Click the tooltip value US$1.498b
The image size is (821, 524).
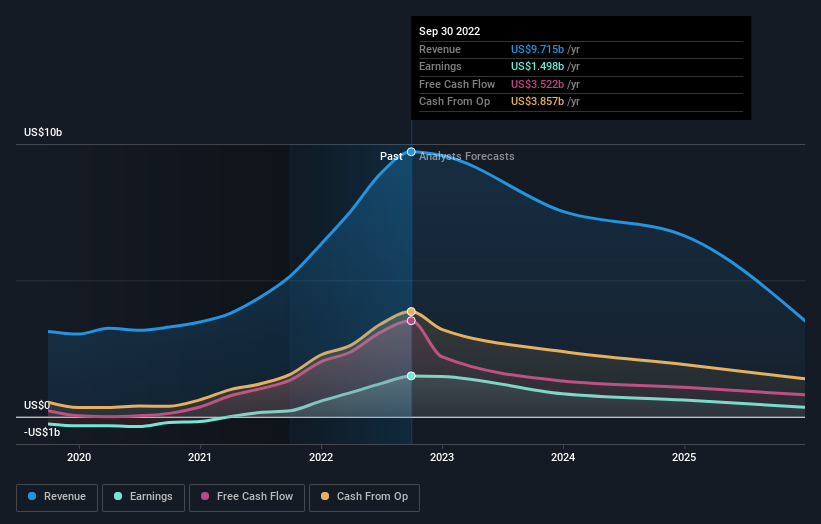[x=537, y=66]
